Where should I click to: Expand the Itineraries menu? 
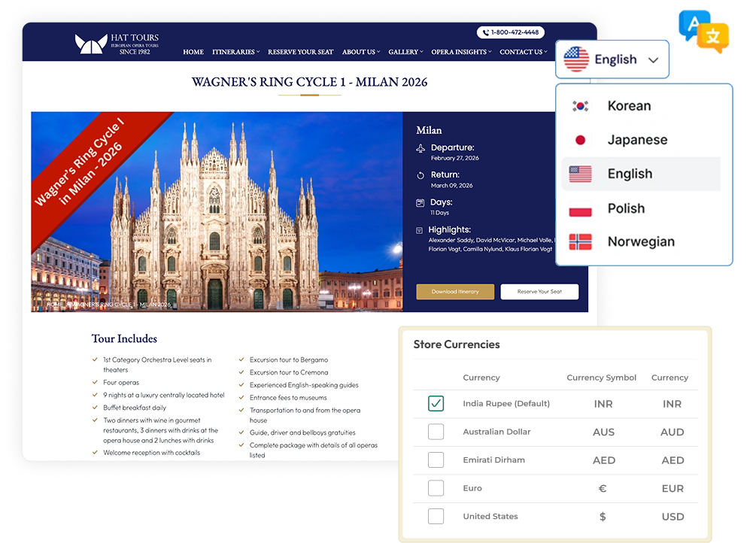tap(235, 52)
